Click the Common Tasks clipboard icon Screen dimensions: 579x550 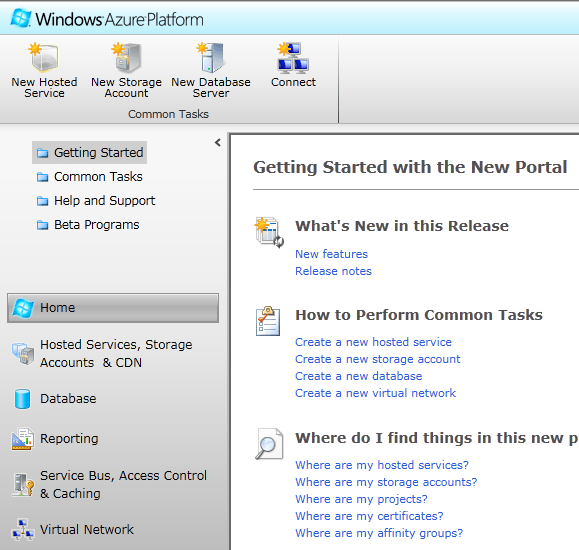[x=268, y=321]
